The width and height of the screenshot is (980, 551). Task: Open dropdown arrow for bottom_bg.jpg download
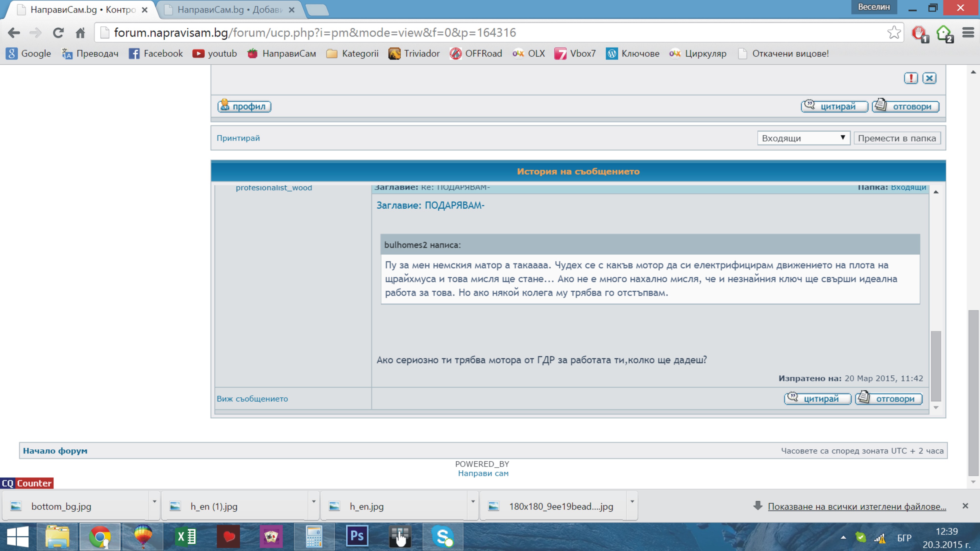(154, 502)
